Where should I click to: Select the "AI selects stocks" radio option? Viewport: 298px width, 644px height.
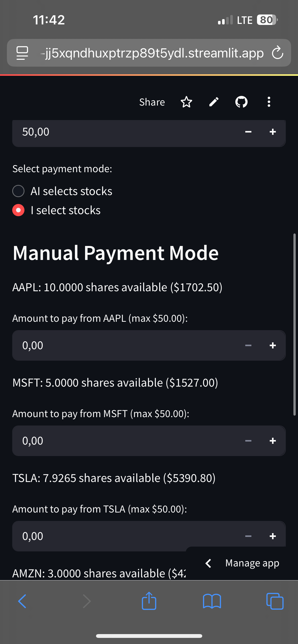tap(19, 191)
